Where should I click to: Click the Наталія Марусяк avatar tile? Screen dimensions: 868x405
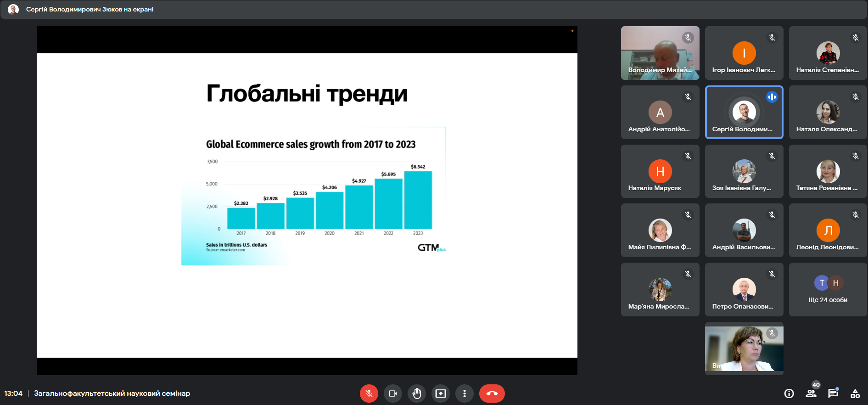pyautogui.click(x=660, y=171)
